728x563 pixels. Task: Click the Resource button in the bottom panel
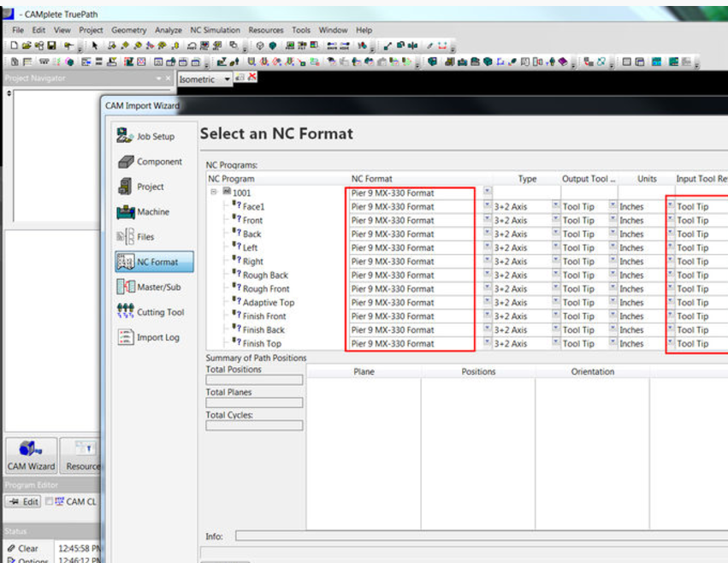coord(80,455)
